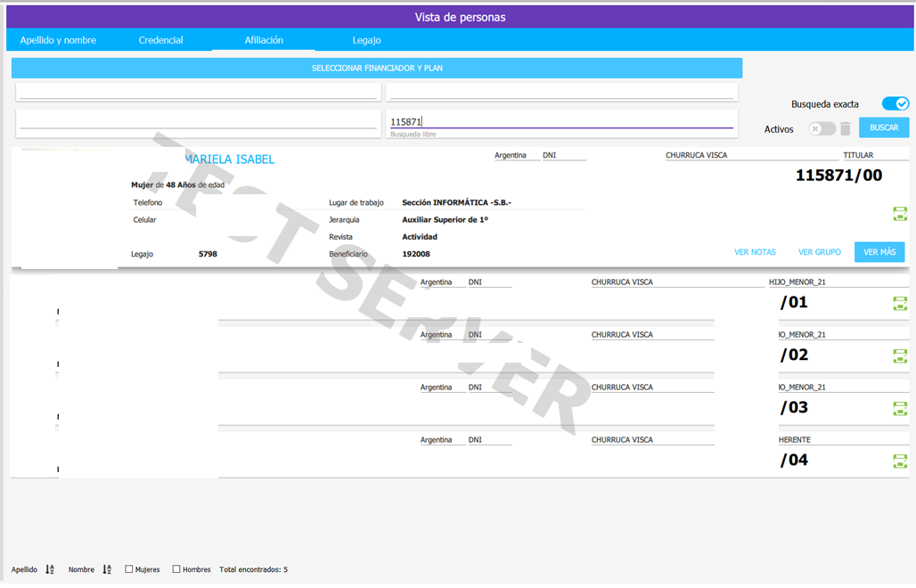Open the Legajo tab
Viewport: 916px width, 588px height.
(x=366, y=40)
